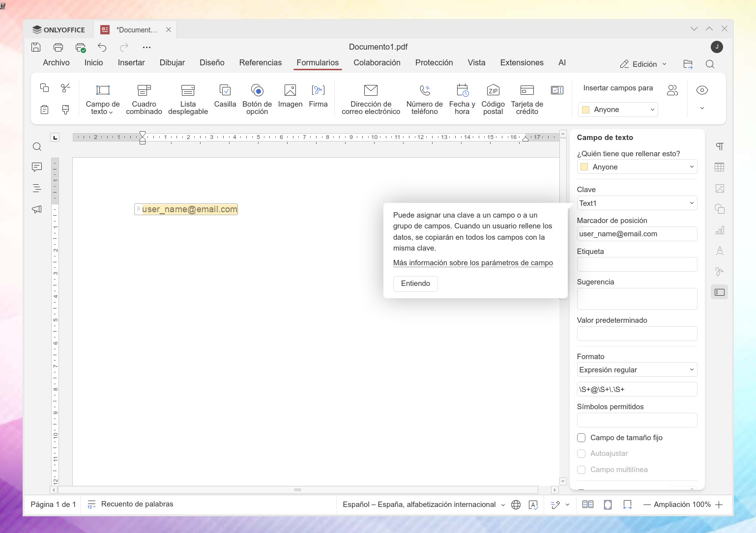
Task: Open the Formato dropdown set to Expresión regular
Action: pyautogui.click(x=637, y=369)
